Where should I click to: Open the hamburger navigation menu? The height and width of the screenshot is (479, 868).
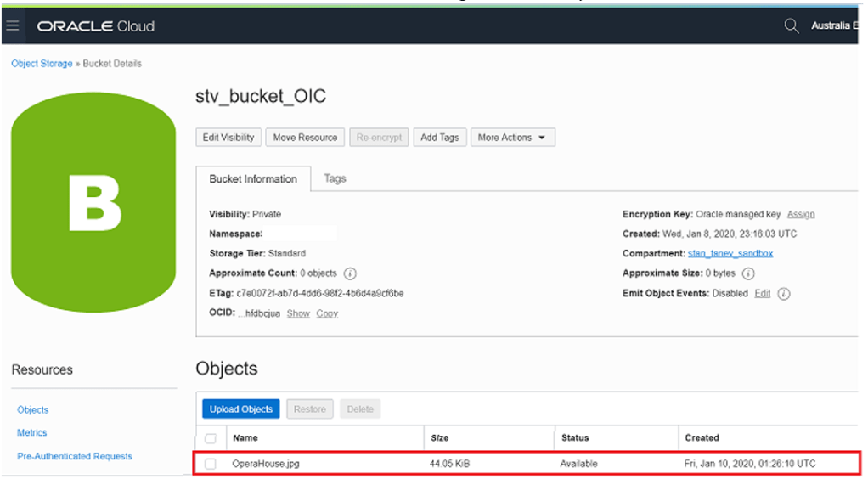tap(12, 25)
